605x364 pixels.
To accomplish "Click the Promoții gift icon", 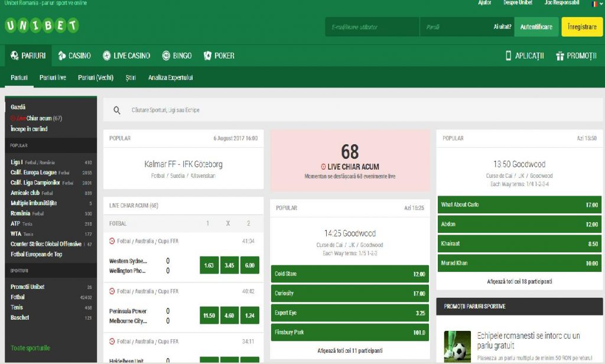I will 560,56.
